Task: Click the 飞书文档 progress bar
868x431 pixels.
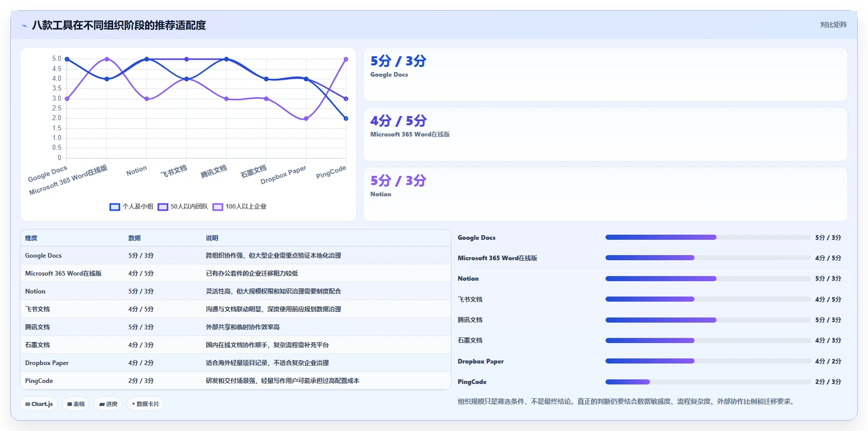Action: click(708, 299)
